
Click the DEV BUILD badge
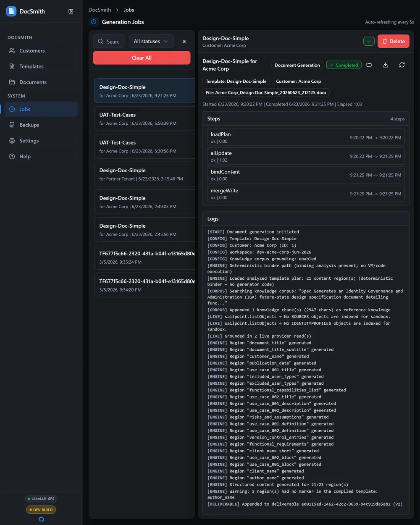pyautogui.click(x=41, y=510)
